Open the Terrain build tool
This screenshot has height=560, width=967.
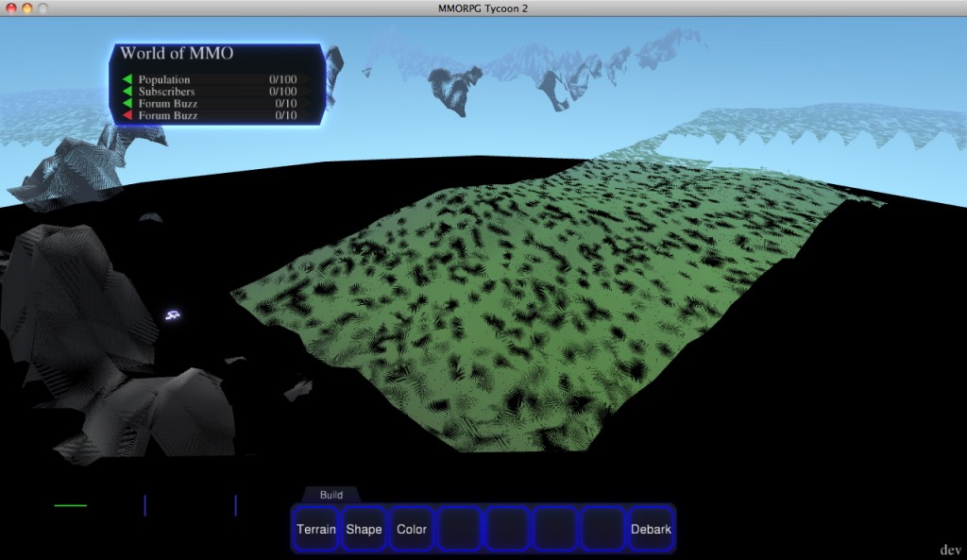pos(315,529)
